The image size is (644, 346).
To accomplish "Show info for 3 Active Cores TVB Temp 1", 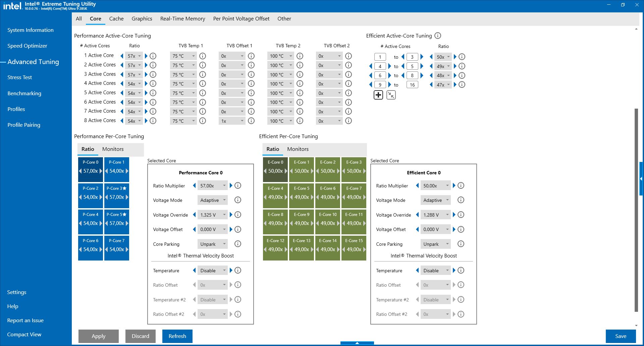I will [x=203, y=74].
